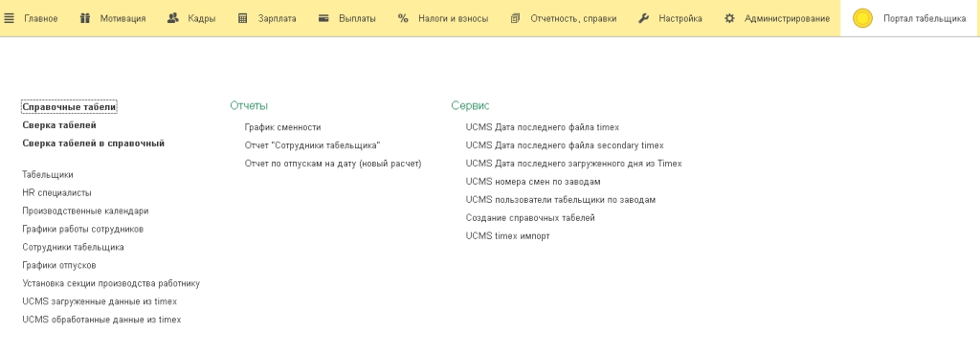Open Отчет по отпускам на дату

pyautogui.click(x=333, y=164)
